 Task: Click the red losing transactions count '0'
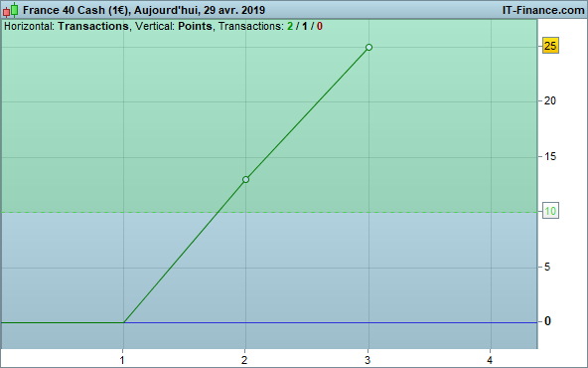click(x=320, y=26)
